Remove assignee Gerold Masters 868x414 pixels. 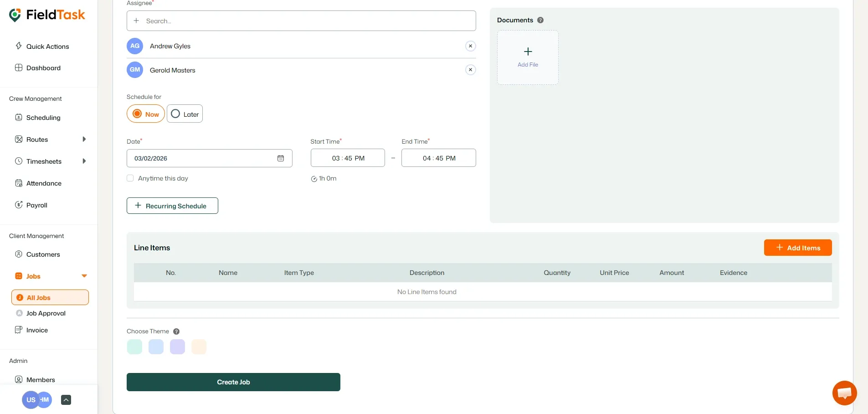[x=470, y=70]
